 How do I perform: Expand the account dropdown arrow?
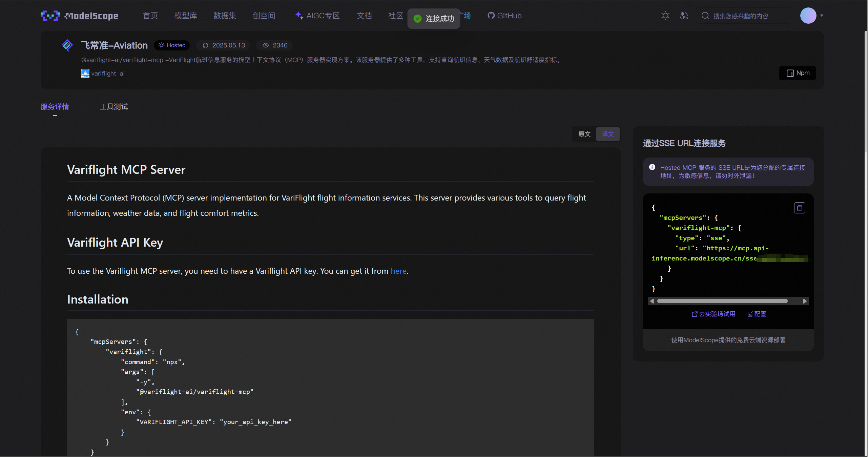tap(822, 16)
